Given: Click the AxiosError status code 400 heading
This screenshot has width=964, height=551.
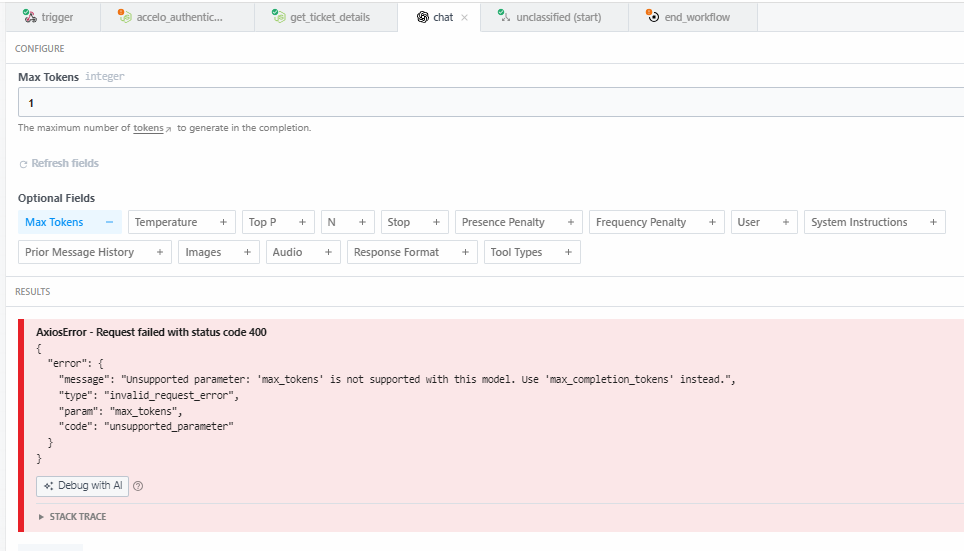Looking at the screenshot, I should point(151,332).
